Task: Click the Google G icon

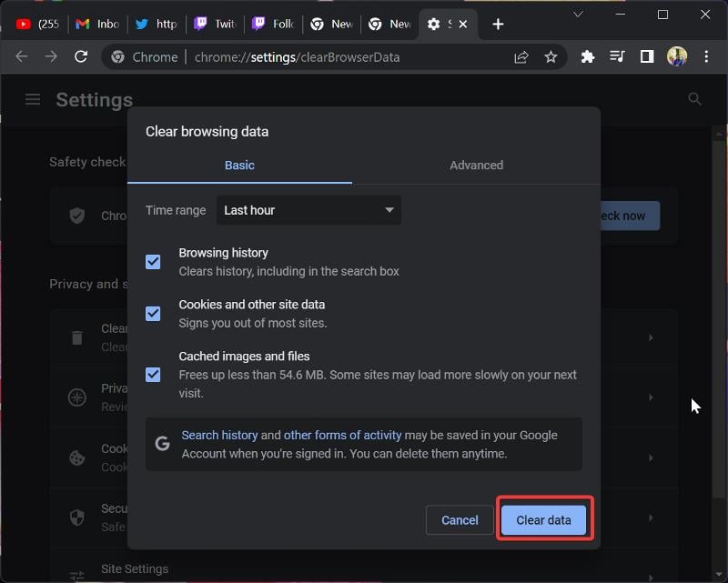Action: coord(163,444)
